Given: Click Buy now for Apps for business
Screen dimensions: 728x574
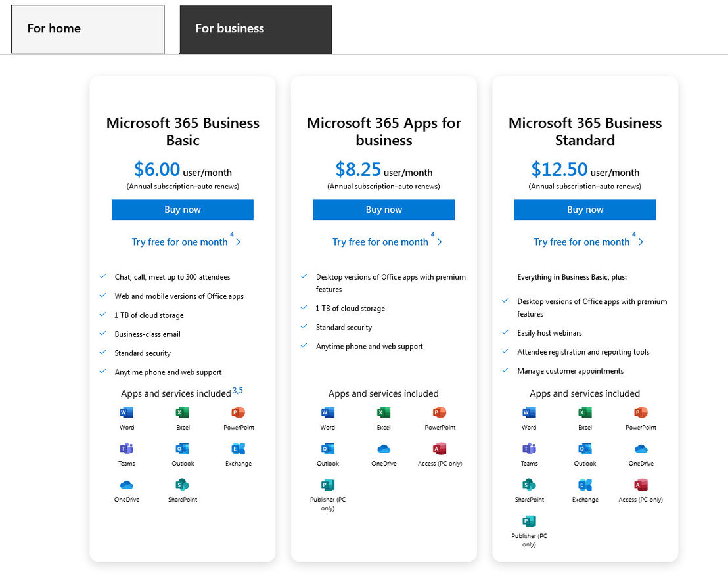Looking at the screenshot, I should tap(384, 210).
